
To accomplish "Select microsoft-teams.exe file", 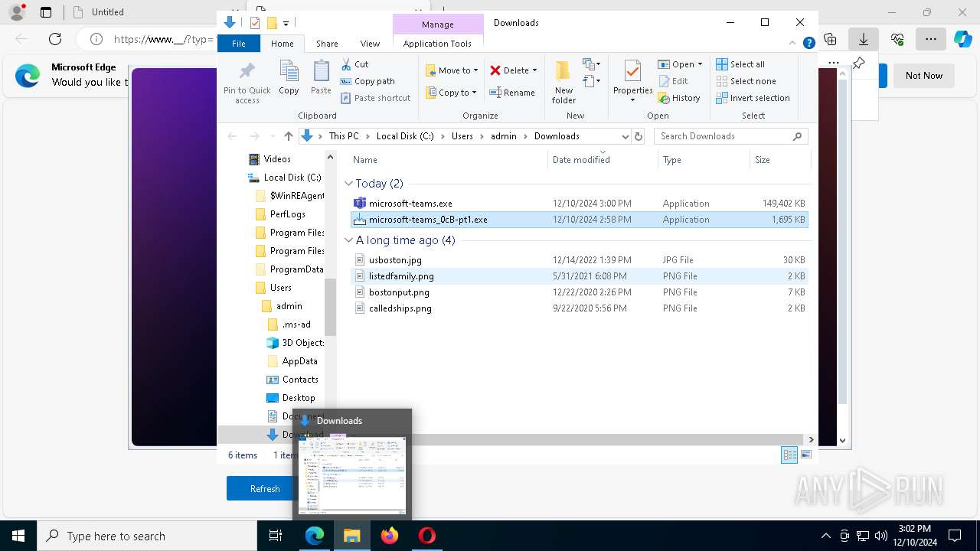I will point(579,204).
